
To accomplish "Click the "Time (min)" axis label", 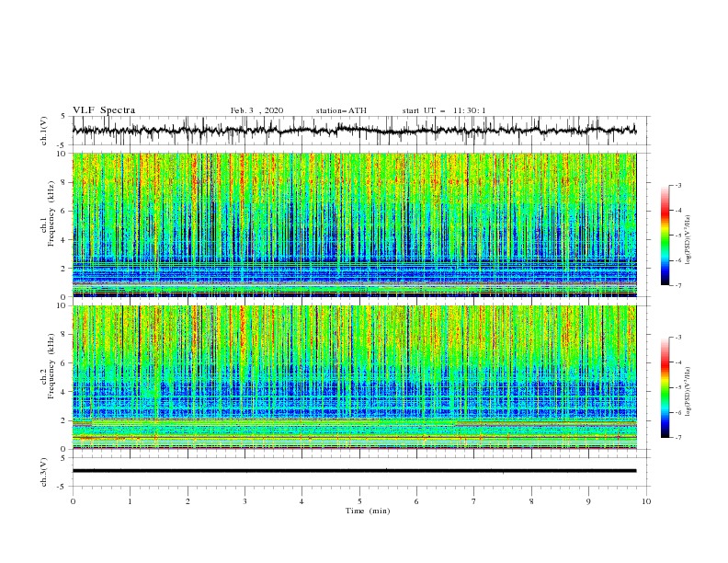I will tap(368, 511).
